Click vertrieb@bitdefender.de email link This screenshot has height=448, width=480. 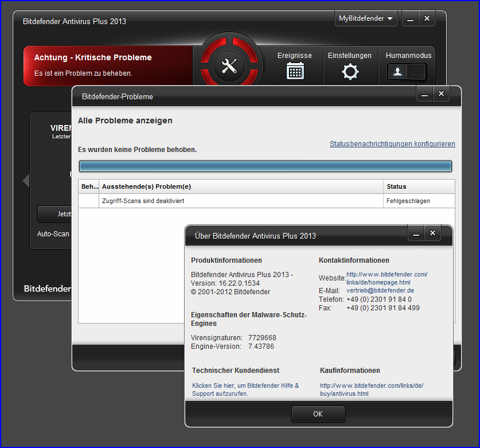coord(380,290)
